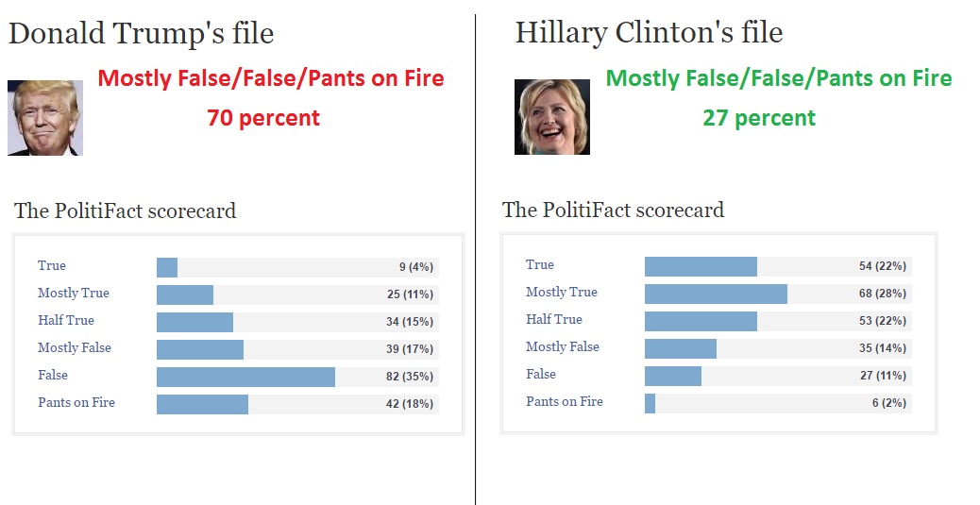Choose Mostly False in Trump's scorecard

75,348
